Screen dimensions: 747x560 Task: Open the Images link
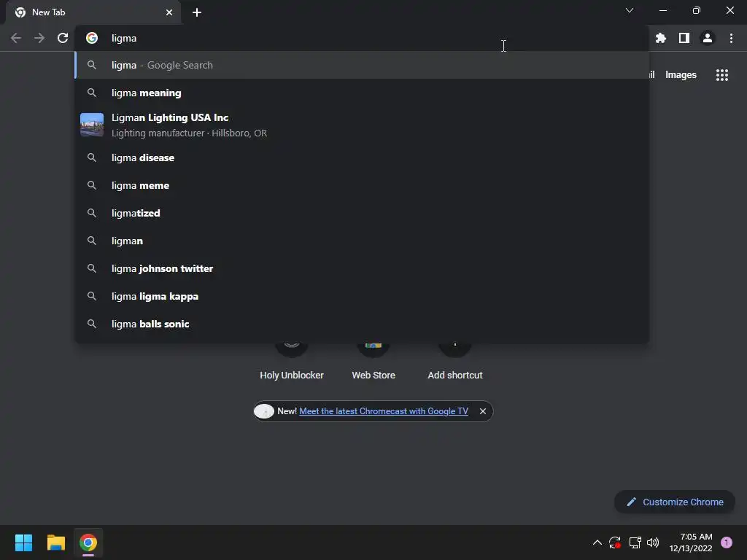pyautogui.click(x=681, y=75)
